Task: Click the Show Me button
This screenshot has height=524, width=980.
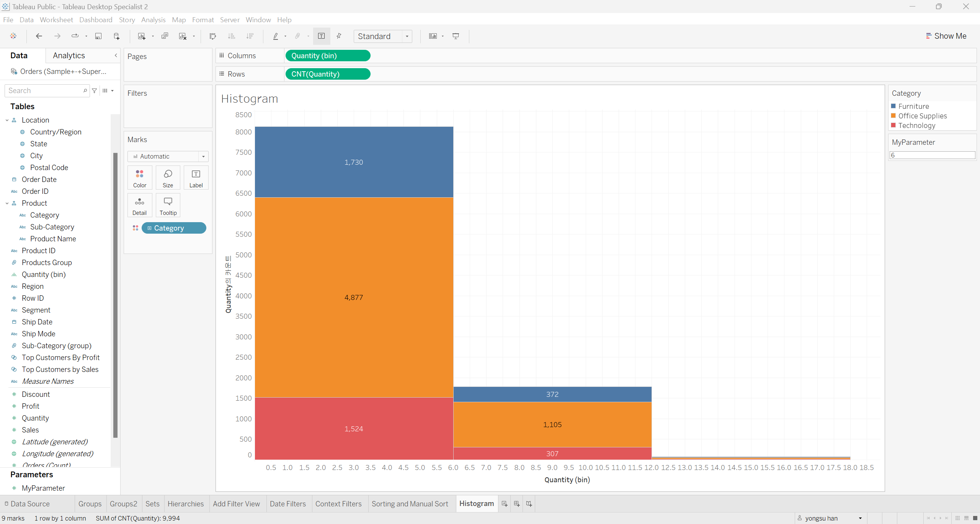Action: click(946, 36)
